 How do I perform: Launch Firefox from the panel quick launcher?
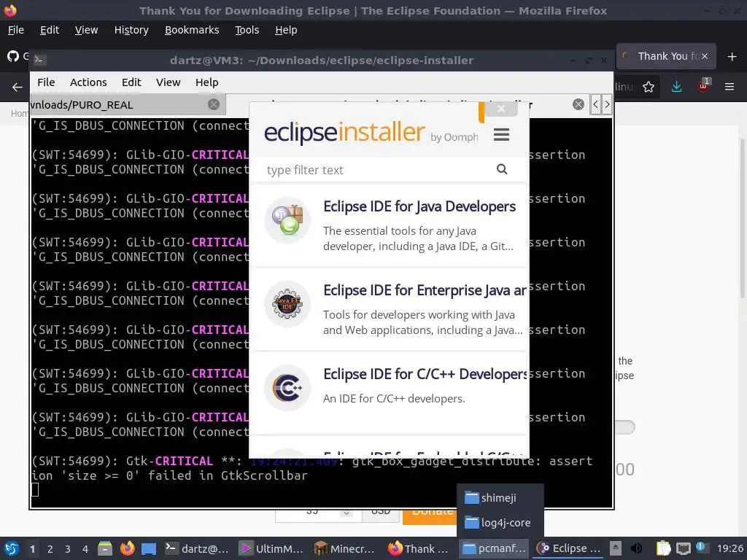(127, 548)
